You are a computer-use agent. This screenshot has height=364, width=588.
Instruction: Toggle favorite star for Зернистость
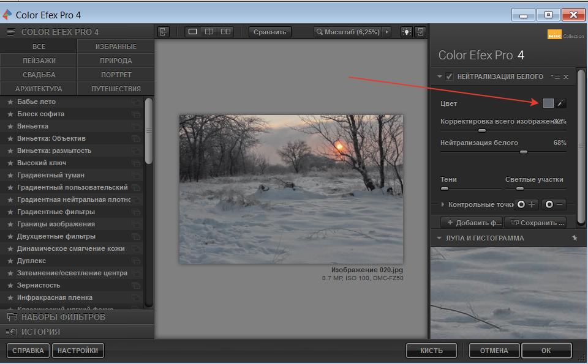coord(10,285)
